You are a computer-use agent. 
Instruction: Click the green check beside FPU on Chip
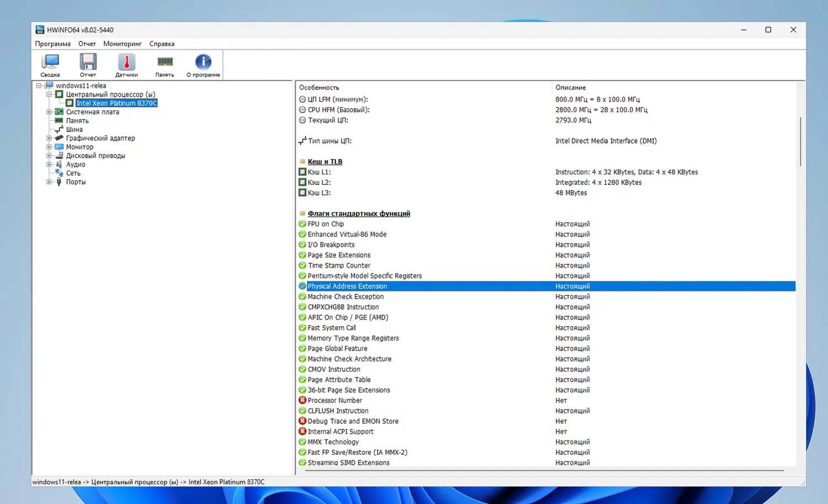click(302, 224)
